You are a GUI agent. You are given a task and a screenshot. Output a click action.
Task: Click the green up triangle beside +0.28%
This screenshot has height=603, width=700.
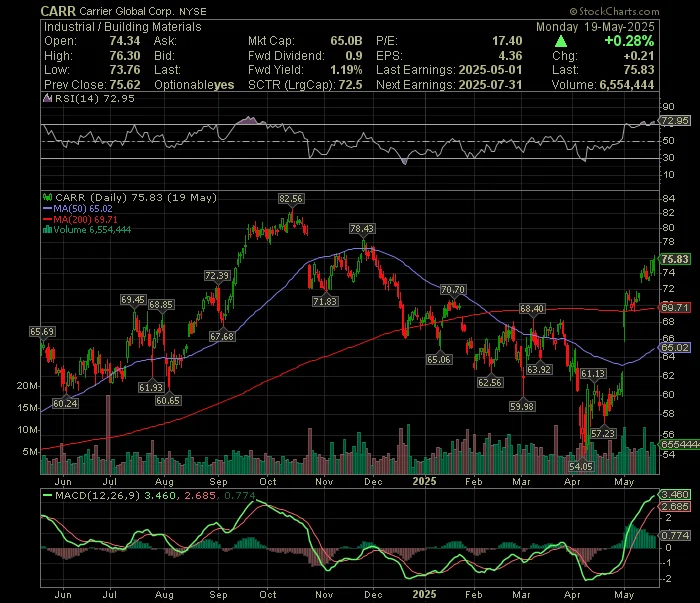point(561,41)
